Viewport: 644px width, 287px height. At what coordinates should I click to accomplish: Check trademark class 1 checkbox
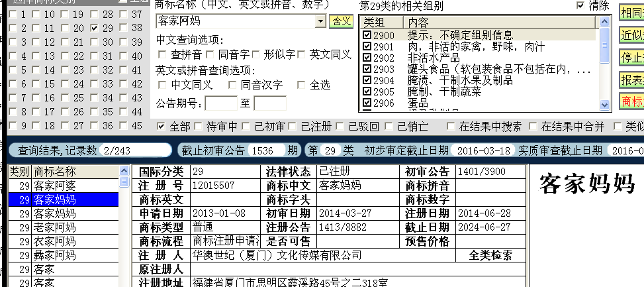(13, 15)
